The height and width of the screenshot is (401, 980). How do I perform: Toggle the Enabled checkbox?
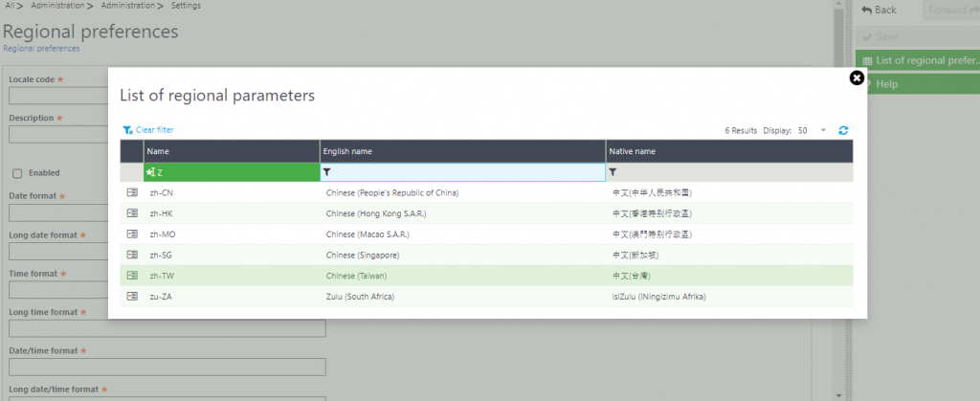coord(17,173)
